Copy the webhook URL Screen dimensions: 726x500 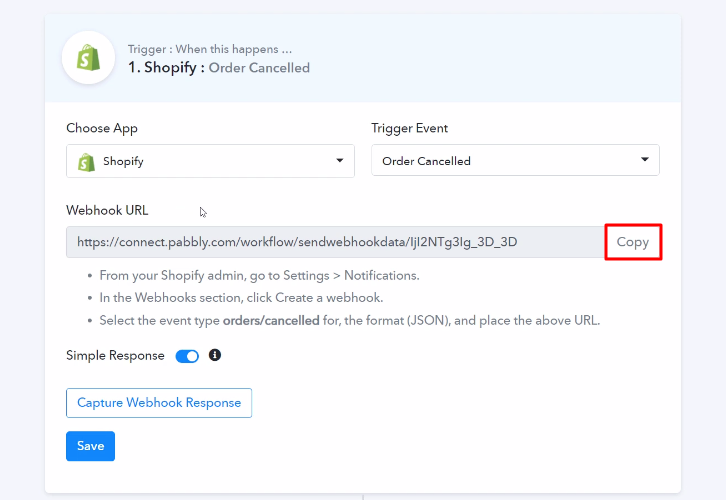click(633, 242)
